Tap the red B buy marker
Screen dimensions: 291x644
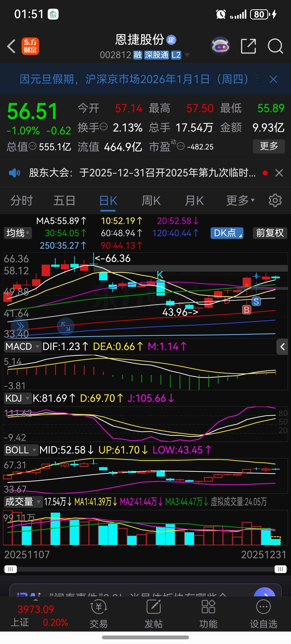point(246,310)
